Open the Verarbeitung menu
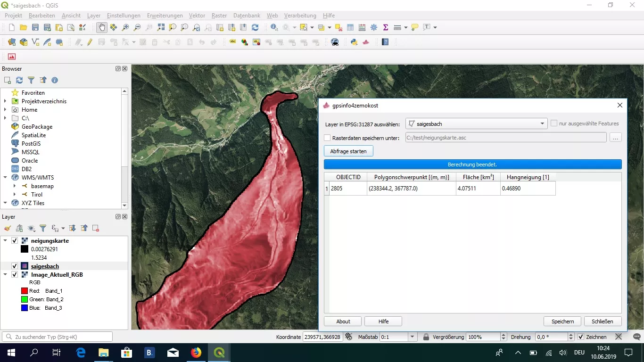The height and width of the screenshot is (362, 644). click(x=300, y=16)
